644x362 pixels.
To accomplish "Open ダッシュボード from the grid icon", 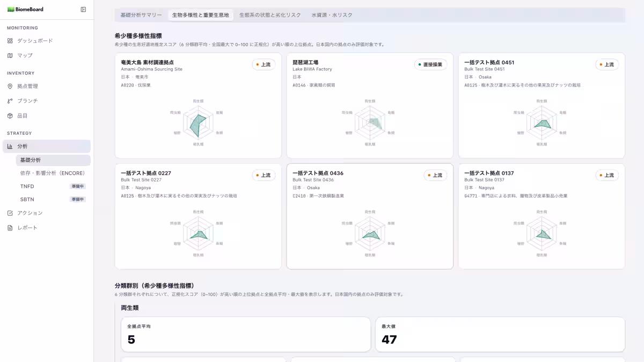I will click(10, 41).
